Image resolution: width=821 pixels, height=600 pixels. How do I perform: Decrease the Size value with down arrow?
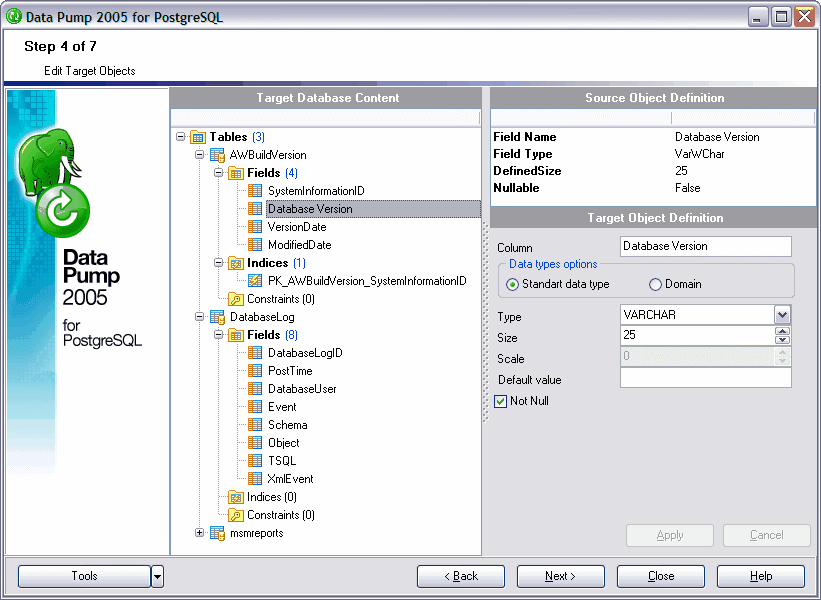[782, 340]
